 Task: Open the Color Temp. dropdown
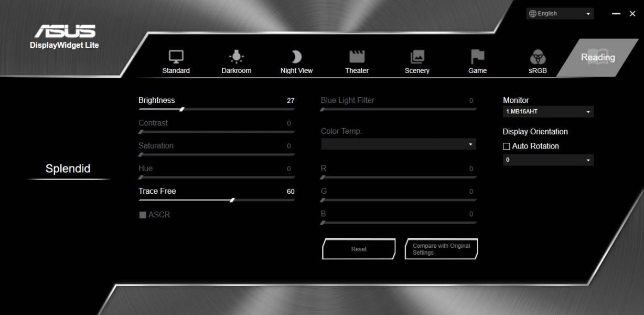click(x=399, y=144)
